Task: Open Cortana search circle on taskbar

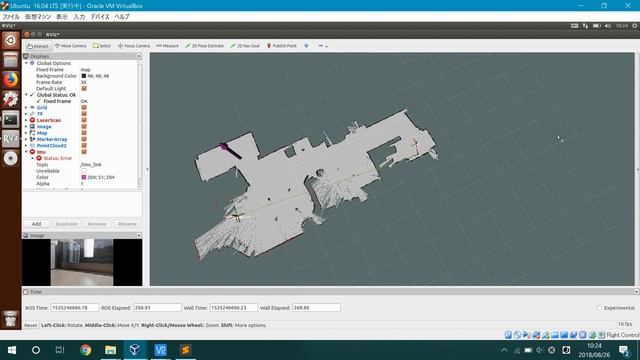Action: [36, 350]
